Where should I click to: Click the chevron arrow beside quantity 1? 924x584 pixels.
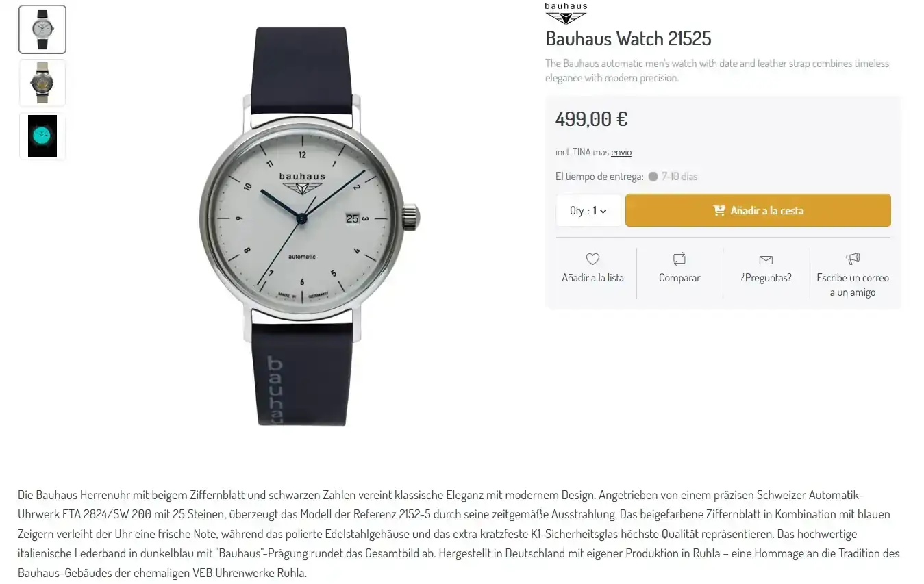[x=603, y=211]
